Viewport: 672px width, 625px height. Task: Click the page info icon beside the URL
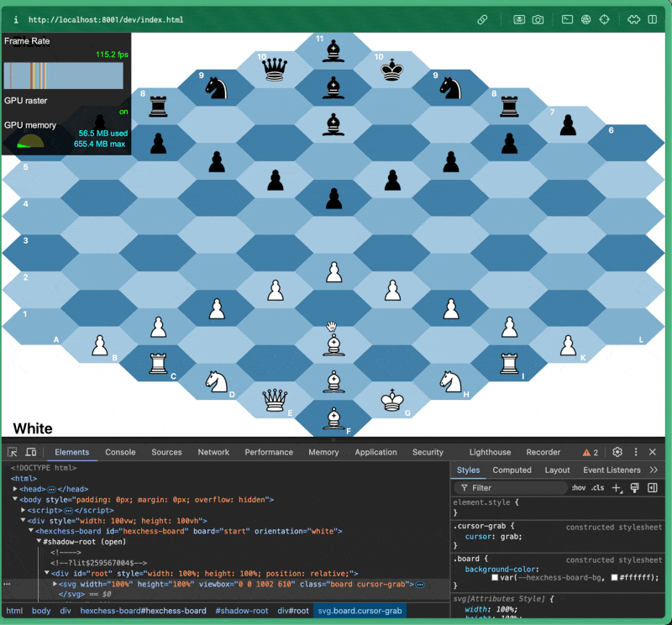point(16,19)
